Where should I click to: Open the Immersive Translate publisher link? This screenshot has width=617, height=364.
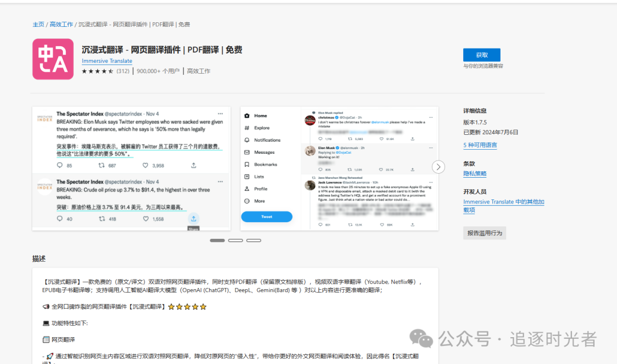point(107,61)
